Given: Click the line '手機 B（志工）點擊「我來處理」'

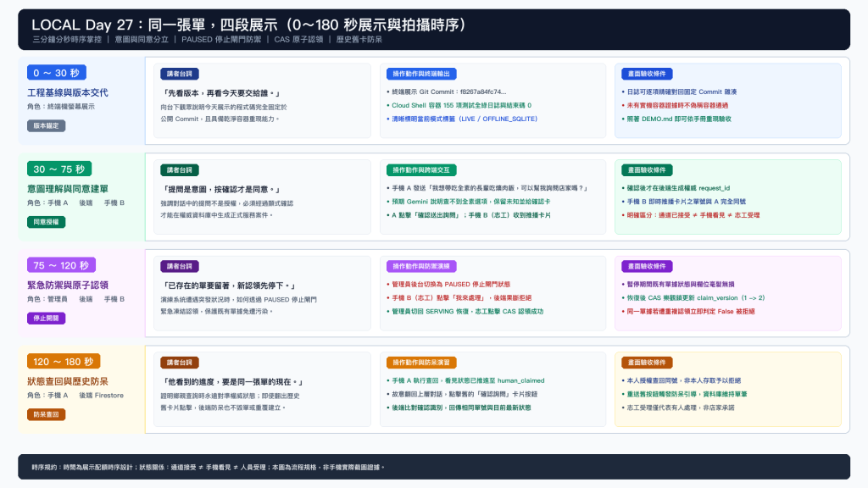Looking at the screenshot, I should tap(459, 297).
